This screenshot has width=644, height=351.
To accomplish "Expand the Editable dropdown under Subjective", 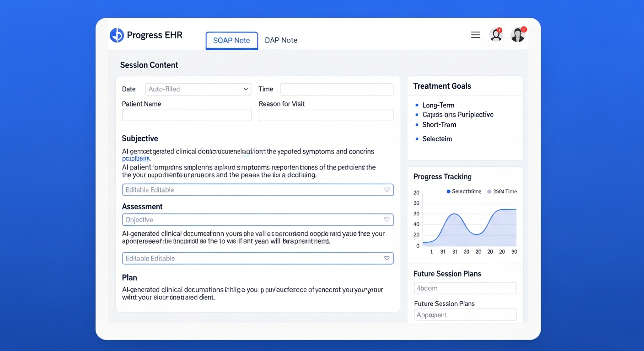I will (258, 190).
